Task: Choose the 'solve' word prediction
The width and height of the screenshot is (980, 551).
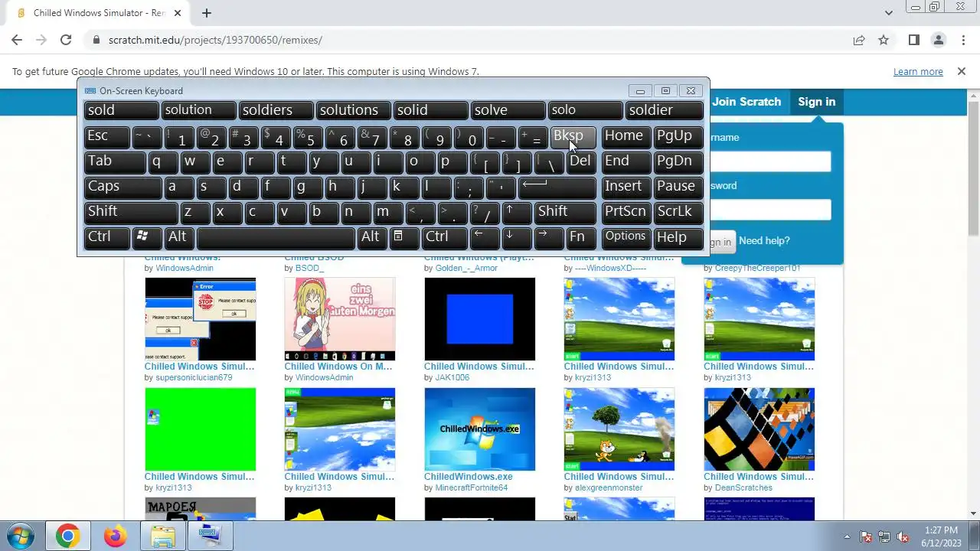Action: [x=508, y=111]
